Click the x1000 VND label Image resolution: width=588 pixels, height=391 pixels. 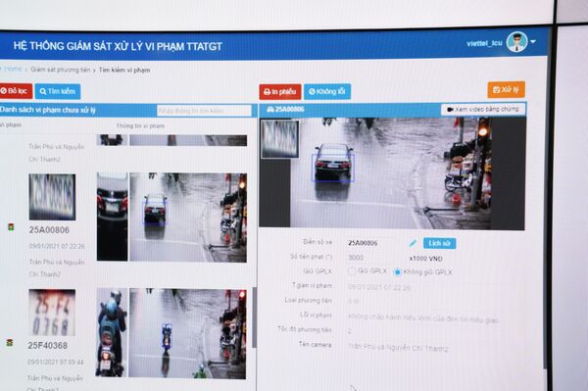pyautogui.click(x=426, y=259)
